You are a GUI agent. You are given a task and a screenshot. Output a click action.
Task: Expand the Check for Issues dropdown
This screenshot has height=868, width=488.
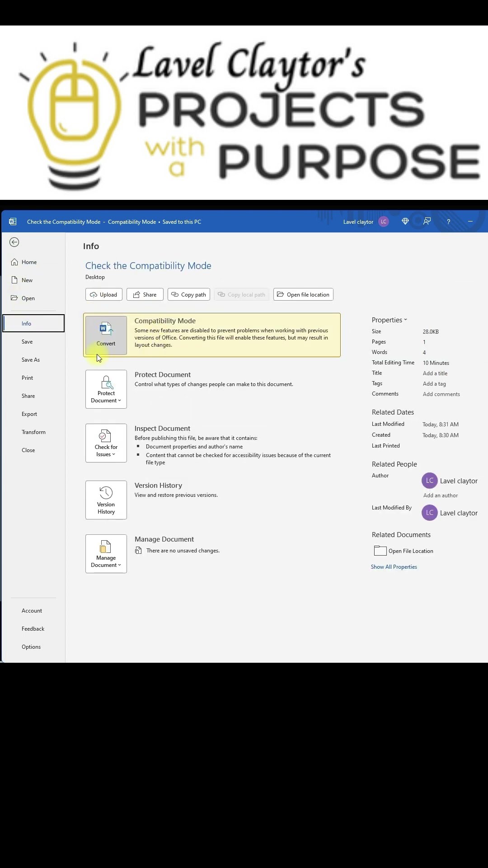[x=106, y=443]
